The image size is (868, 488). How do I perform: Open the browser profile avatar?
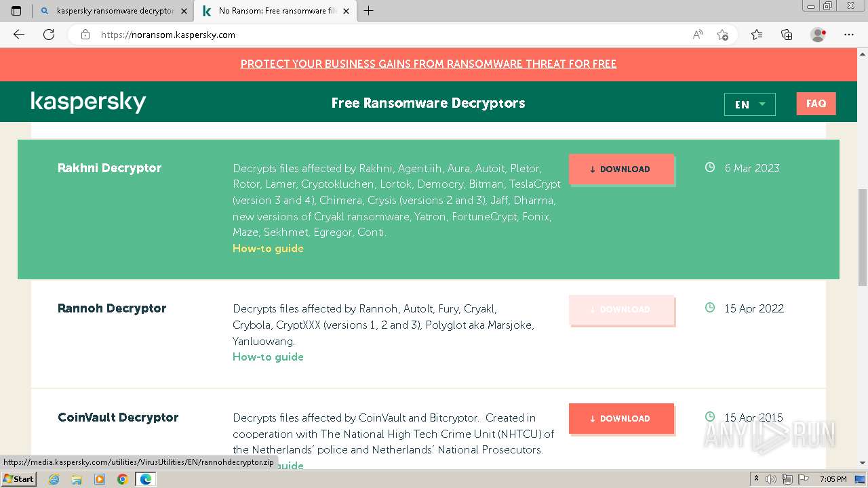point(818,35)
